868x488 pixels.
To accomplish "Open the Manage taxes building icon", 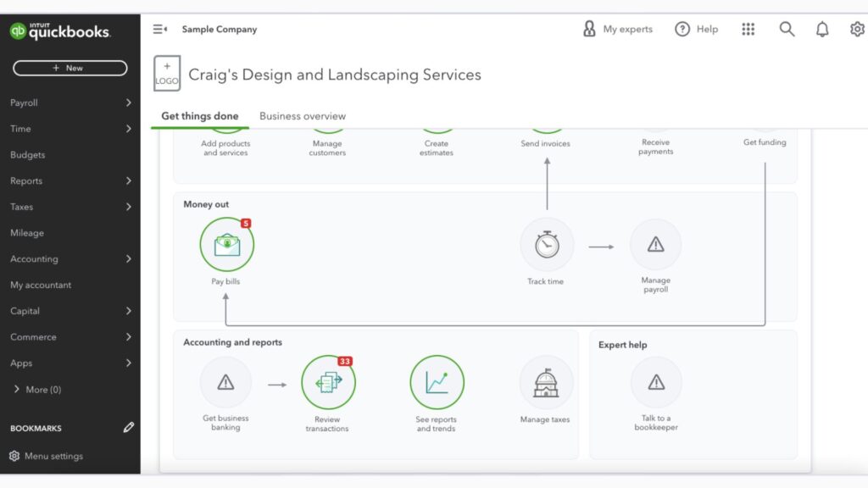I will pos(545,382).
